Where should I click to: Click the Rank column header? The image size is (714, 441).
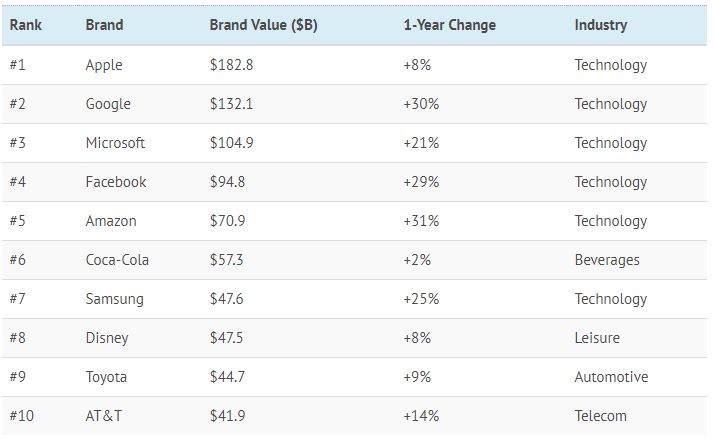25,25
